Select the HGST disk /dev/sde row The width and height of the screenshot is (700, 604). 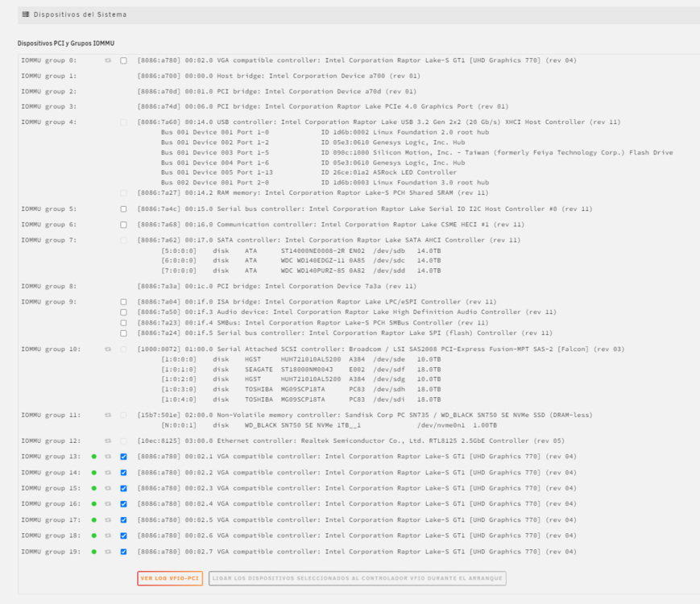301,359
